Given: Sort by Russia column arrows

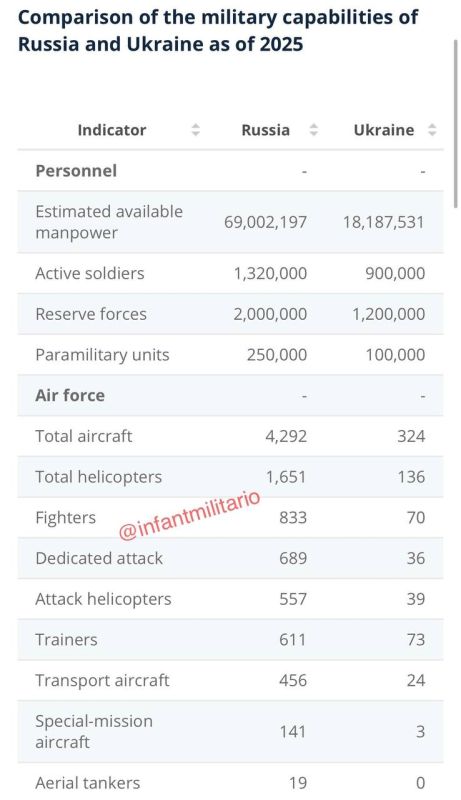Looking at the screenshot, I should 314,130.
